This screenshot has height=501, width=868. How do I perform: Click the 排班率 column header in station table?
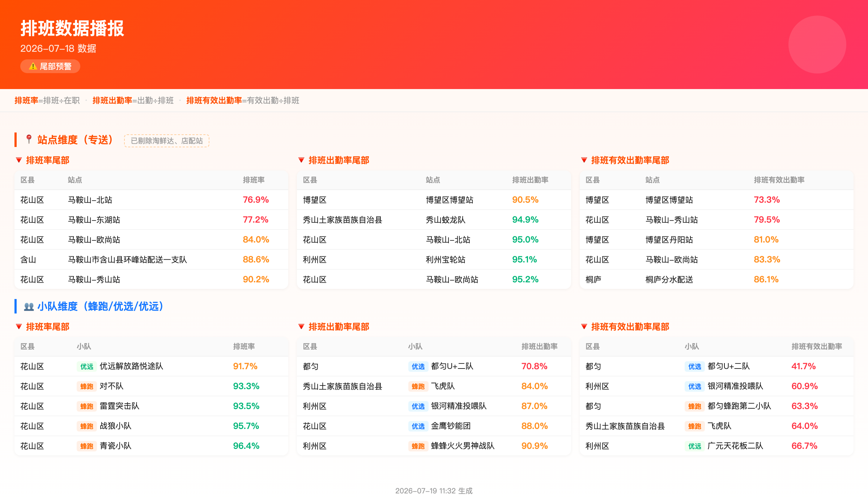254,180
